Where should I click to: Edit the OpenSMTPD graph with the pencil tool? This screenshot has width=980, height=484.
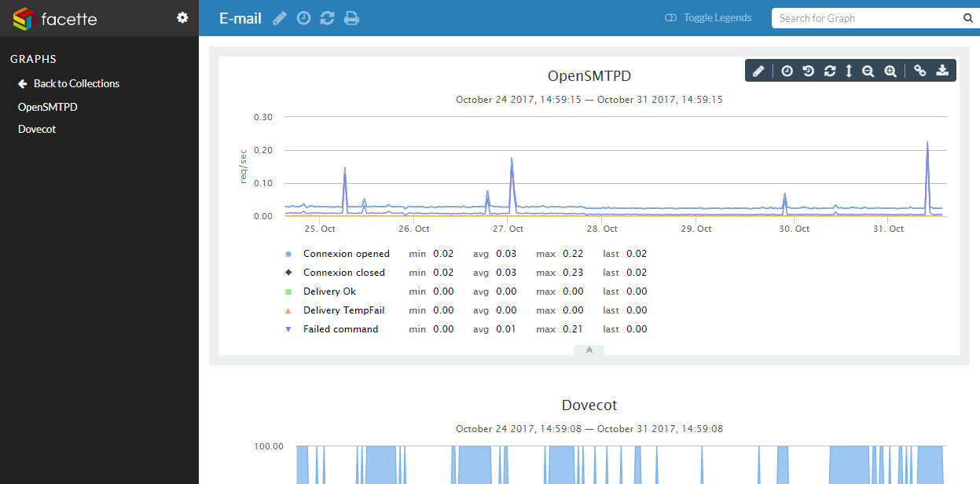[758, 71]
